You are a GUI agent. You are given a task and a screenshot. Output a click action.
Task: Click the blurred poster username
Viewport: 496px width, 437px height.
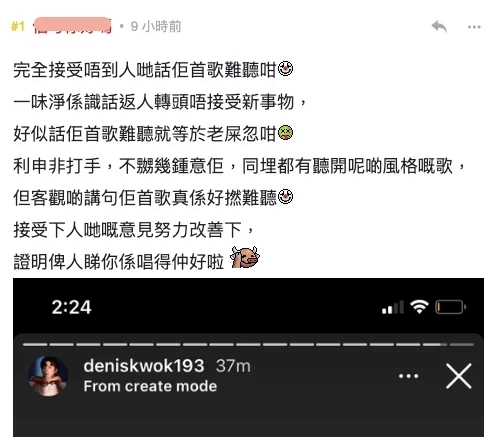(72, 25)
